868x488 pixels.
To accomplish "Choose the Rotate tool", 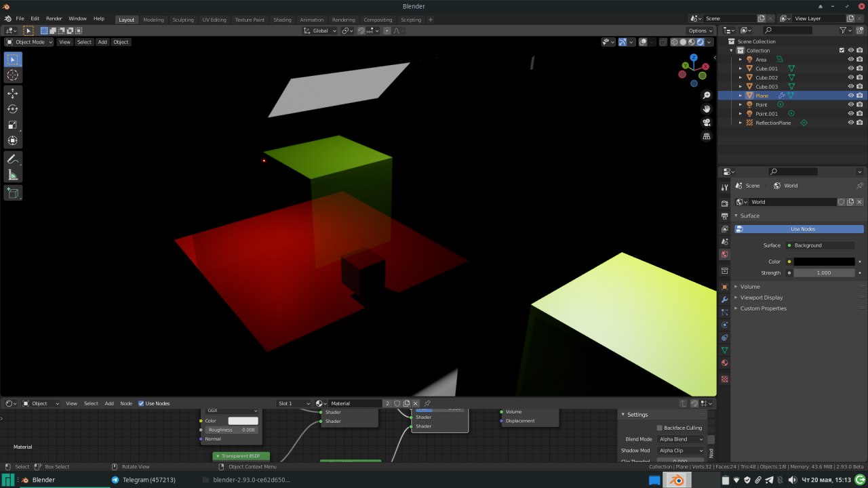I will 13,108.
